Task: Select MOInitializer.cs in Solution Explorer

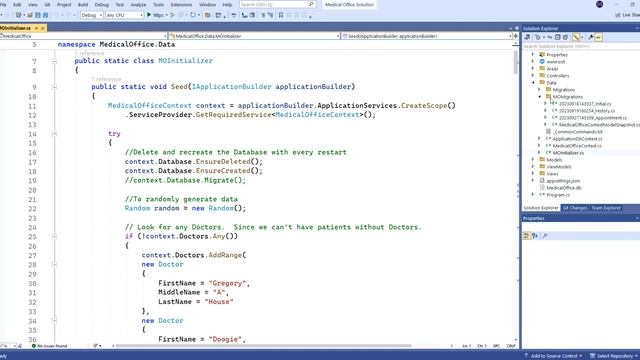Action: tap(568, 153)
